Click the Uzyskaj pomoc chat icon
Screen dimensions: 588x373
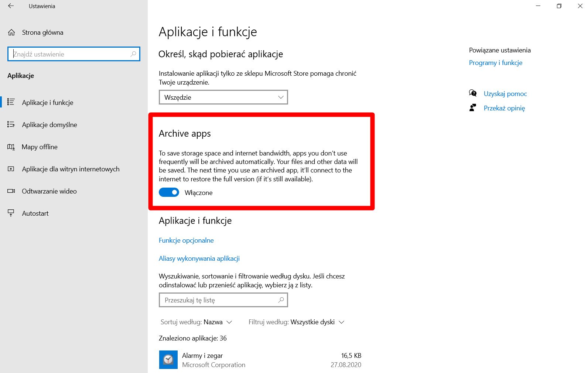(473, 93)
